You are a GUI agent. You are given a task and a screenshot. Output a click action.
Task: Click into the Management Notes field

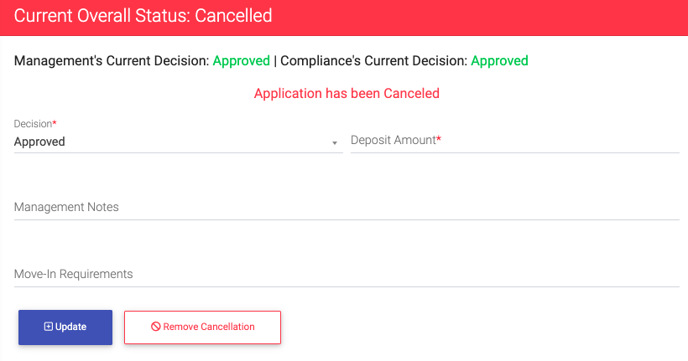coord(347,207)
